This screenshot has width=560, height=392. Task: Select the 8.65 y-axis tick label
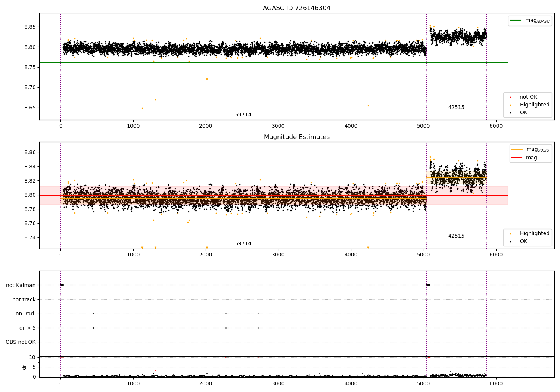pyautogui.click(x=30, y=108)
